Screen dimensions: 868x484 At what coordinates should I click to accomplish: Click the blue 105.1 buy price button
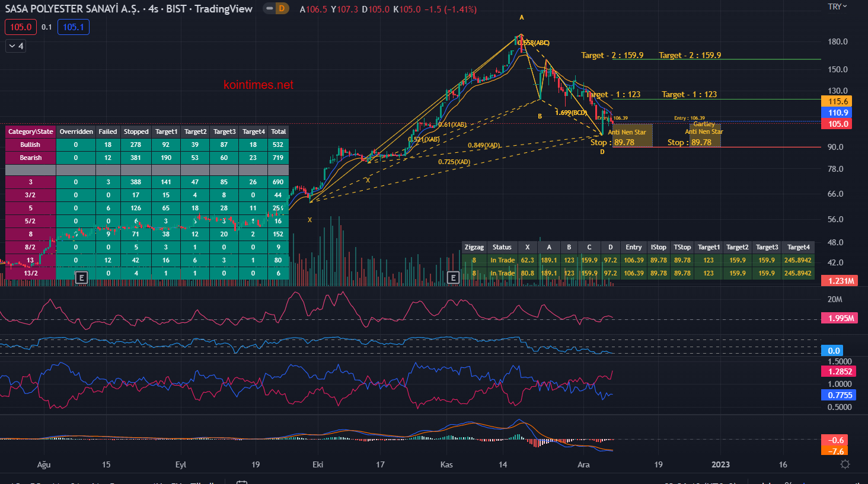pyautogui.click(x=74, y=27)
